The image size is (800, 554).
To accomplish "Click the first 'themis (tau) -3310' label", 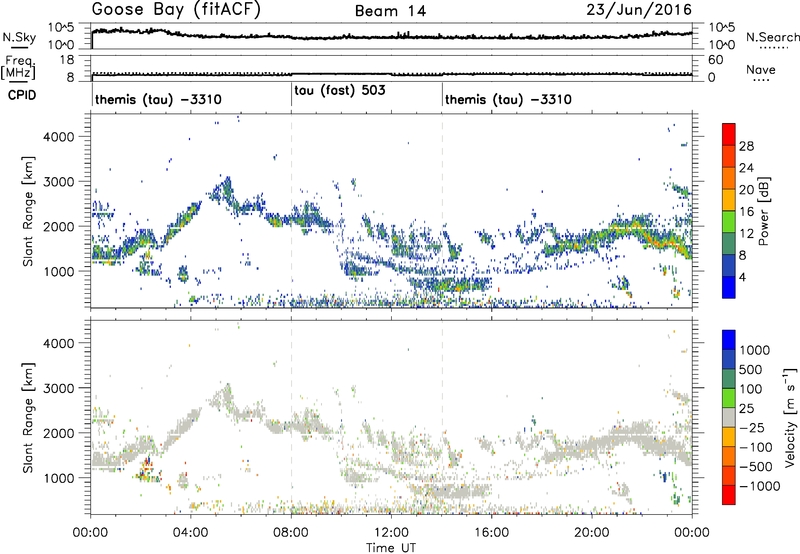I will point(158,99).
